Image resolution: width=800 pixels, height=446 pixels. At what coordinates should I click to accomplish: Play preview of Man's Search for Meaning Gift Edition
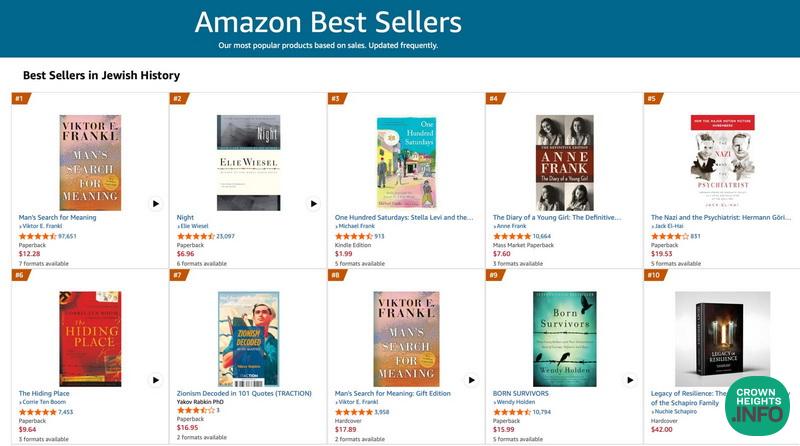pyautogui.click(x=471, y=380)
